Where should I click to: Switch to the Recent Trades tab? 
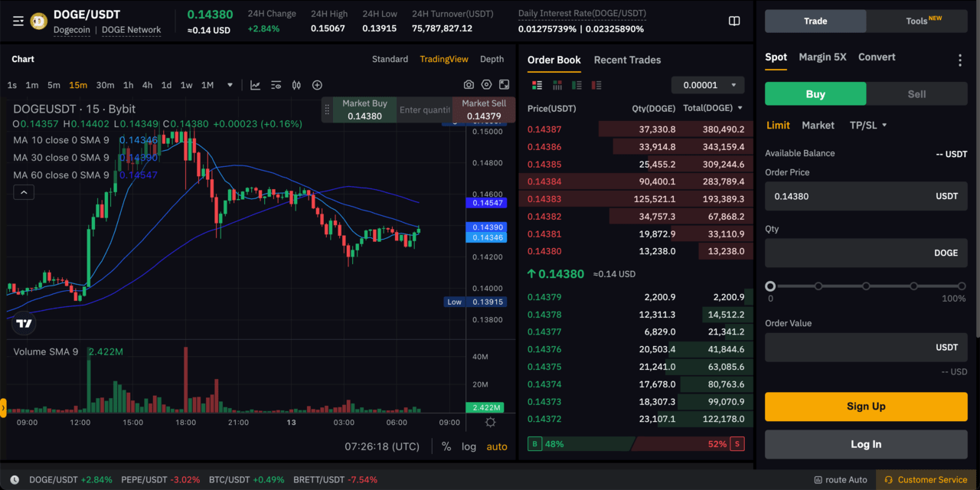(627, 60)
